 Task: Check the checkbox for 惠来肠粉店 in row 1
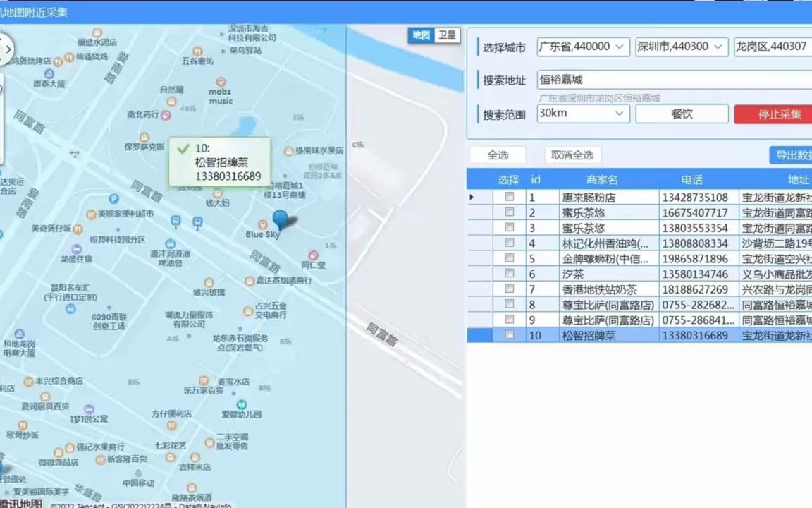[x=510, y=198]
